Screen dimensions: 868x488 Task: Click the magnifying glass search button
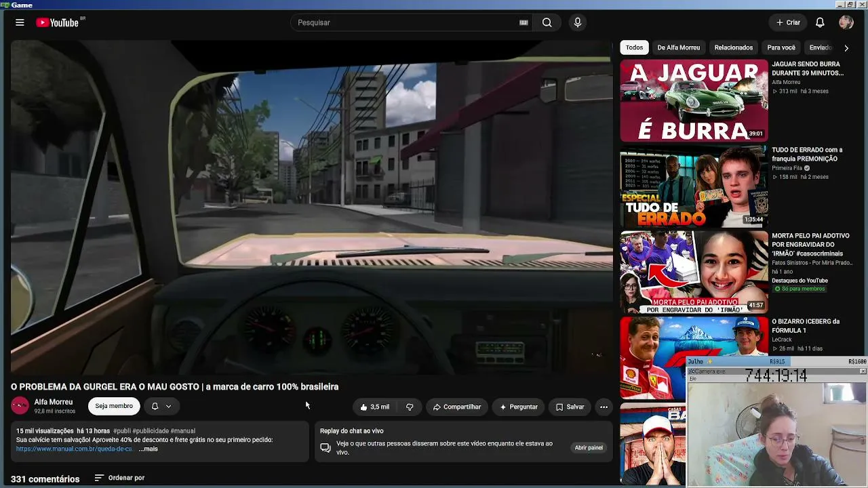click(x=547, y=22)
